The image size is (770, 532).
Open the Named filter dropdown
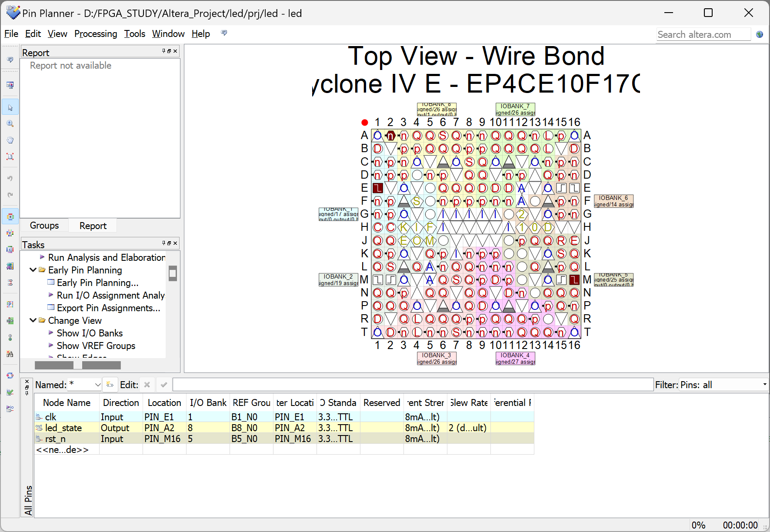98,385
